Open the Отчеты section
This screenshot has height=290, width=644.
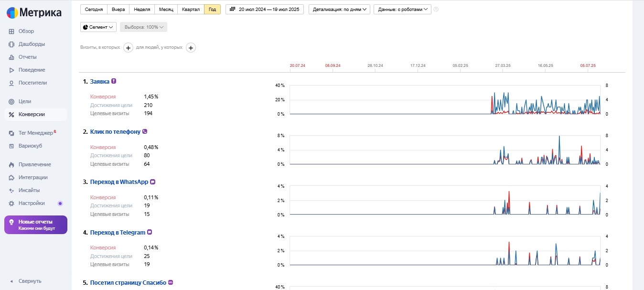tap(27, 57)
